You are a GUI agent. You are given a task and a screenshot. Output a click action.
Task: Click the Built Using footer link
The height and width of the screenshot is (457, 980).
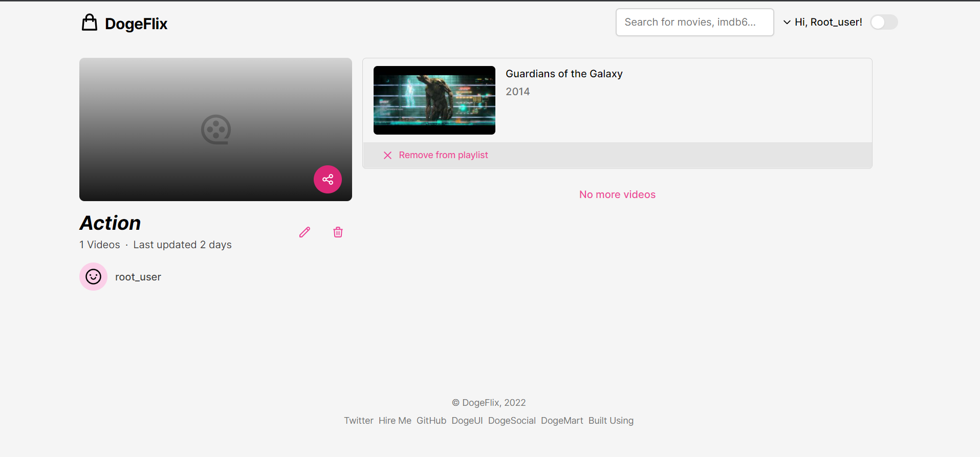(611, 421)
